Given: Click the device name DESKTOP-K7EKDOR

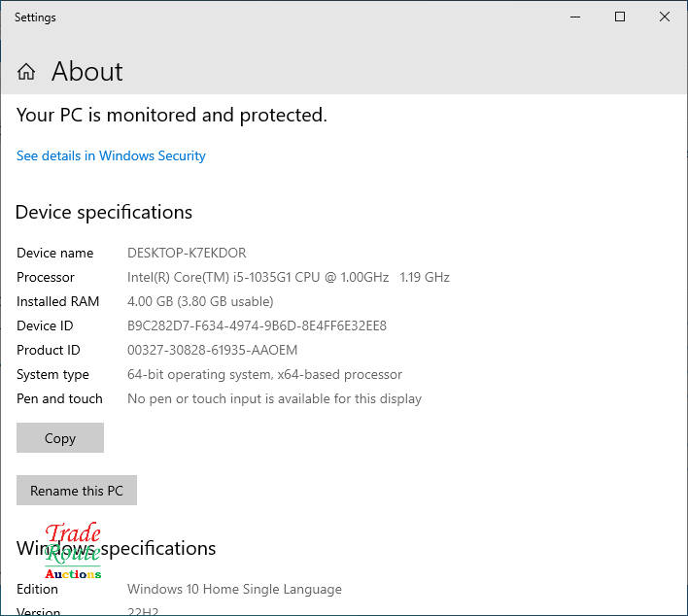Looking at the screenshot, I should tap(187, 253).
